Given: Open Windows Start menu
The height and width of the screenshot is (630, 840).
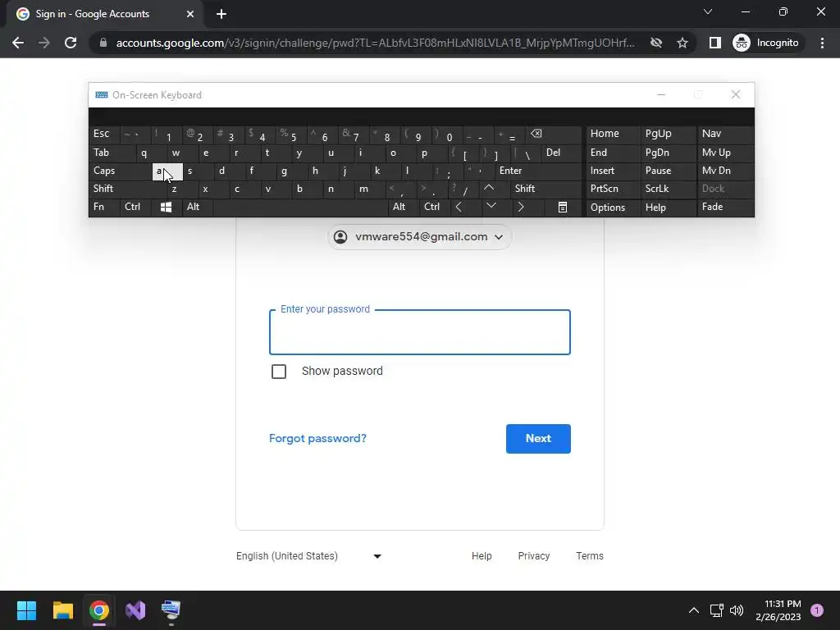Looking at the screenshot, I should 26,610.
